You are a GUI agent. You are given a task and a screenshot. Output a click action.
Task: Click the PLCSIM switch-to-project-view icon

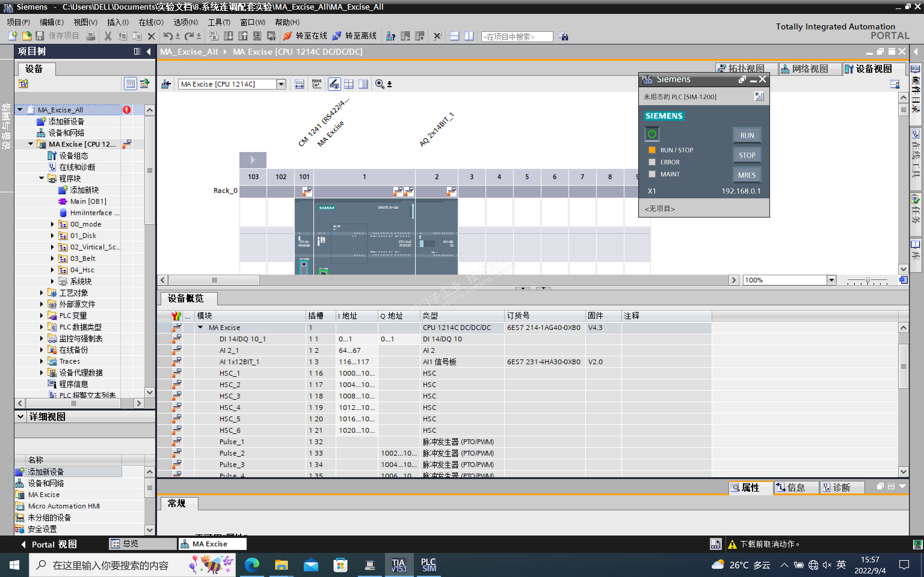pyautogui.click(x=759, y=96)
